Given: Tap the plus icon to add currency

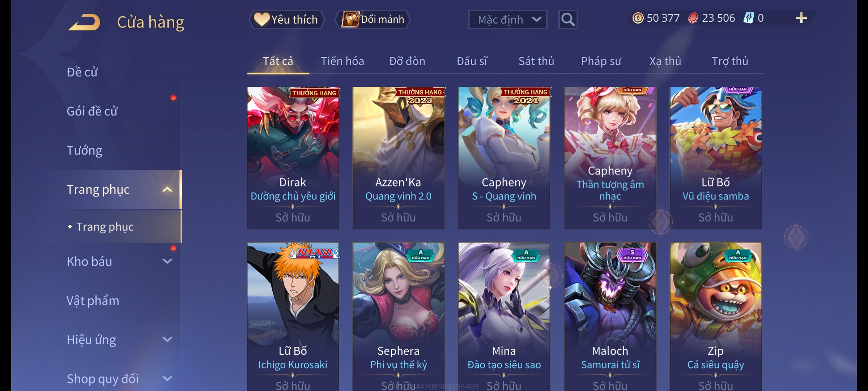Looking at the screenshot, I should 801,18.
